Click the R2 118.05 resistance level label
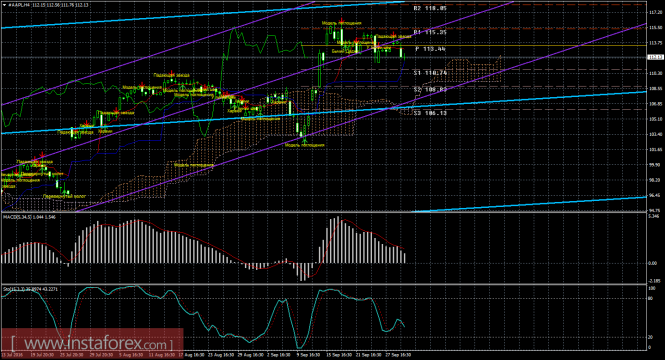Image resolution: width=665 pixels, height=360 pixels. pos(430,8)
